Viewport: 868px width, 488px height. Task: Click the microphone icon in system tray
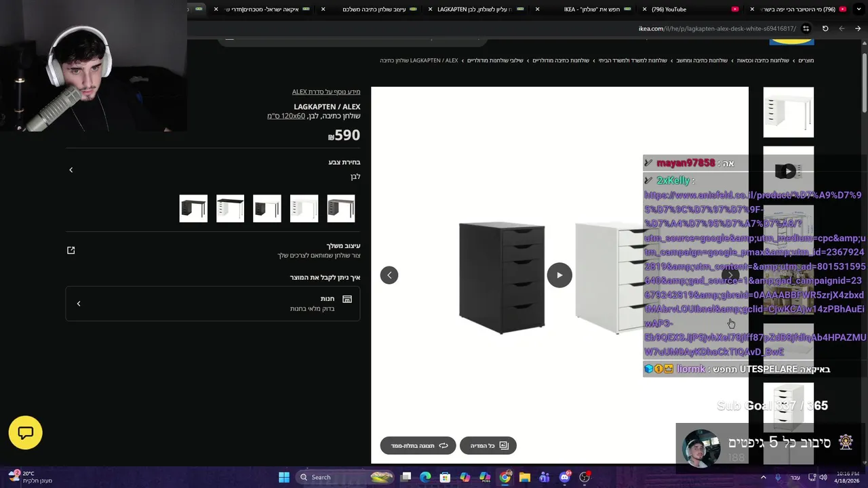(x=778, y=477)
